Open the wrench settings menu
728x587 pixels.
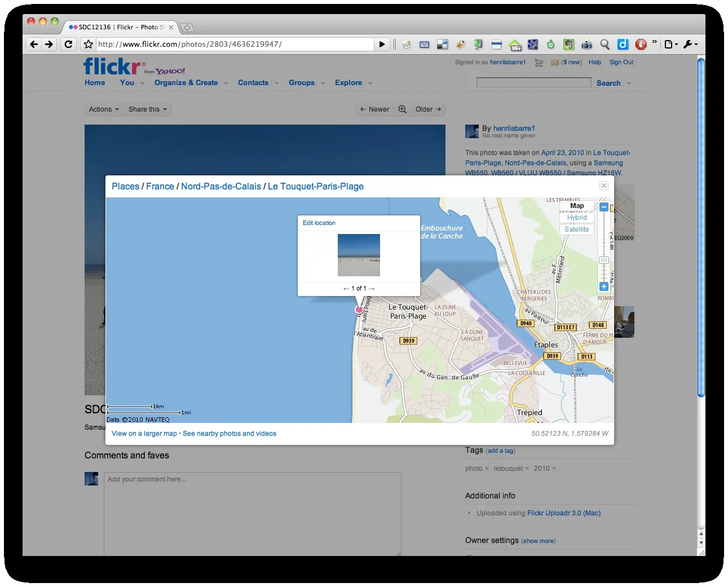[x=690, y=44]
